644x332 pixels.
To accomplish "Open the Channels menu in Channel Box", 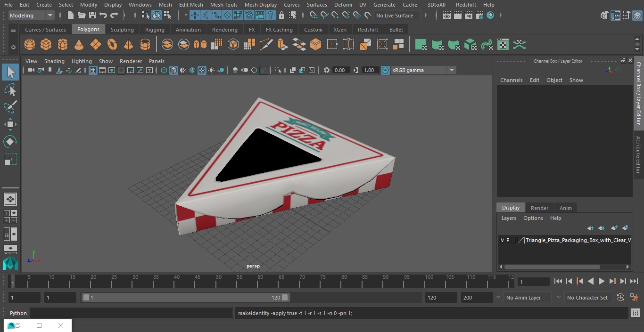I will click(512, 80).
